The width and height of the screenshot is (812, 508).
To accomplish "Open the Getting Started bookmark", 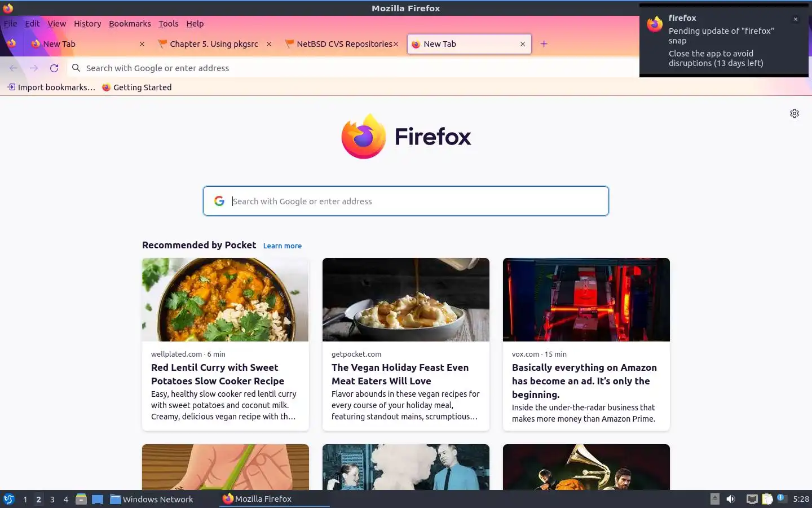I will click(x=136, y=87).
